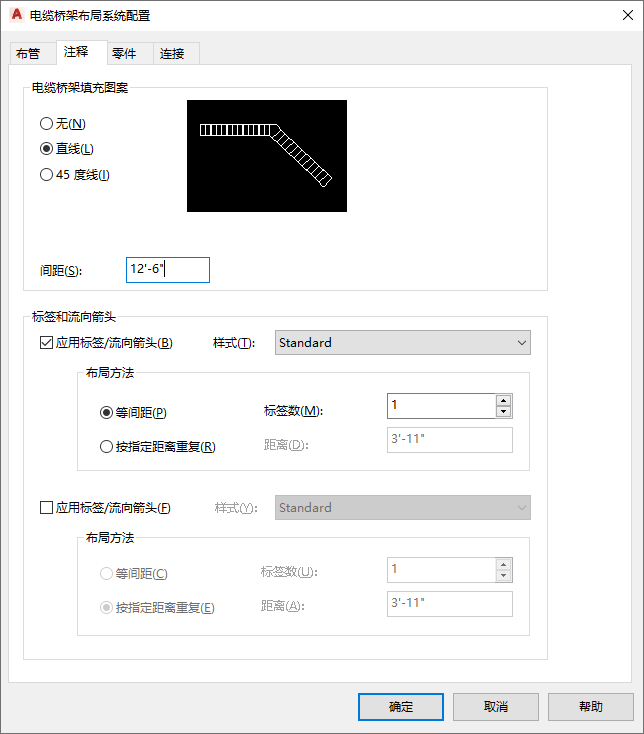Select the 等间距(C) radio option

134,573
